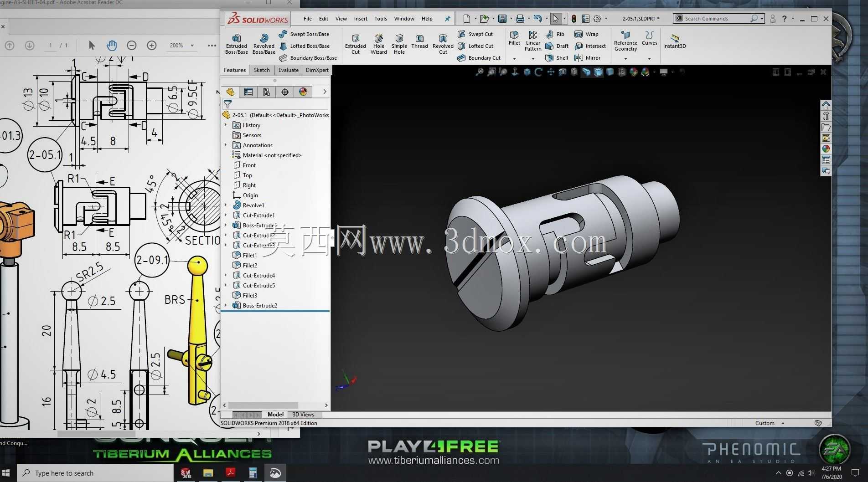This screenshot has width=868, height=482.
Task: Select the hand pan tool in Acrobat
Action: 112,46
